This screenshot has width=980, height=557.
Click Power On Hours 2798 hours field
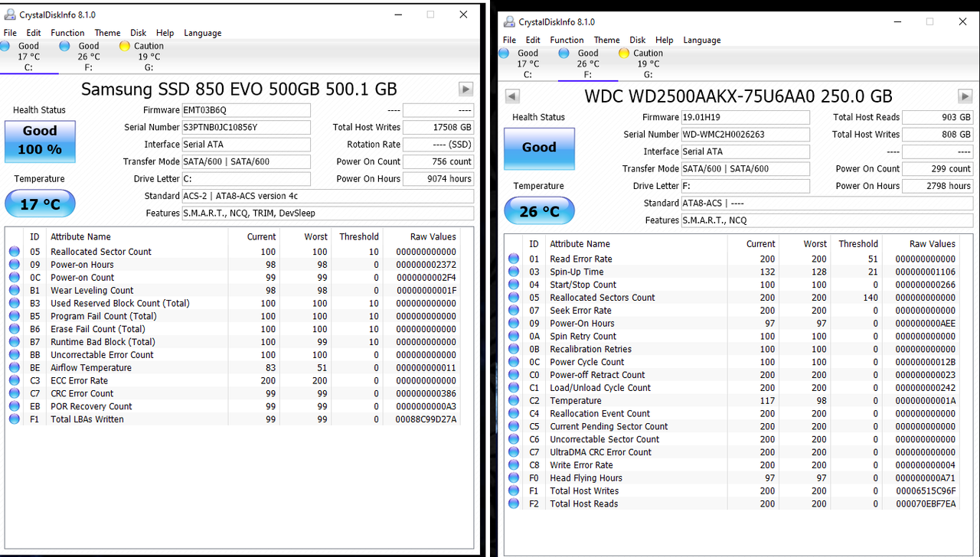(937, 186)
